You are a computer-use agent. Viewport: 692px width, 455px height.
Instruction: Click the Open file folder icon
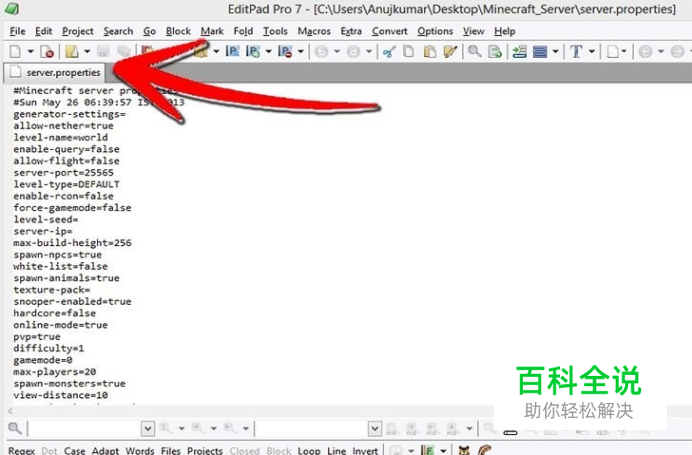click(71, 52)
